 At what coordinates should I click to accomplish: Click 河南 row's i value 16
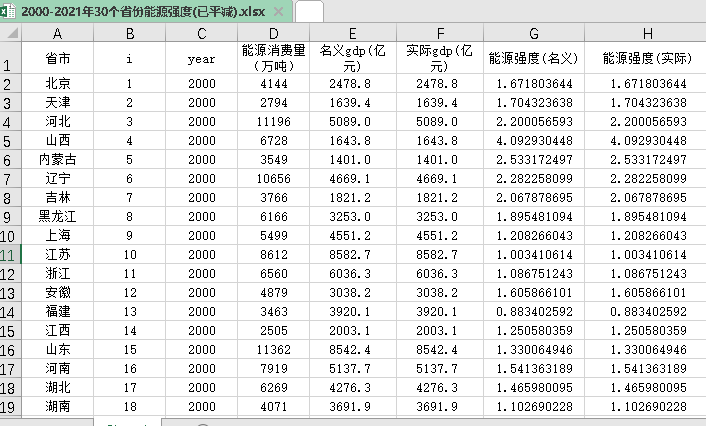click(130, 368)
